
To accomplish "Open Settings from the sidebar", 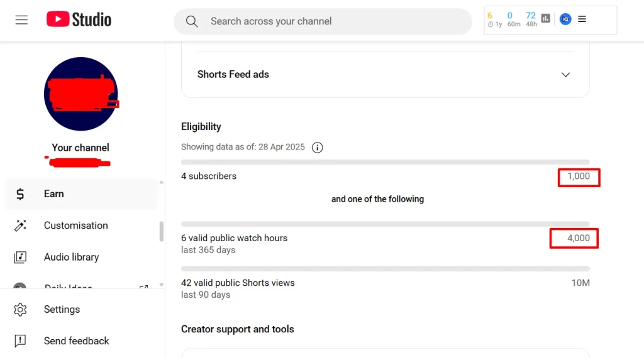I will tap(81, 310).
